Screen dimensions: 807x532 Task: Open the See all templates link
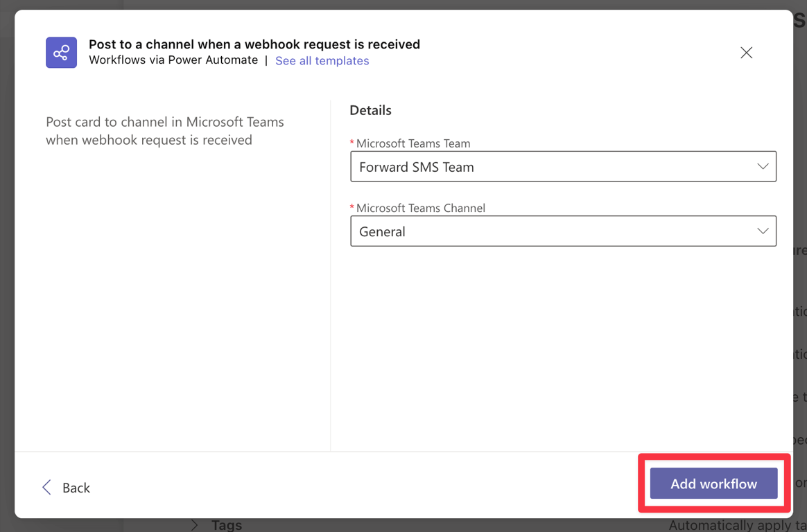pos(322,61)
